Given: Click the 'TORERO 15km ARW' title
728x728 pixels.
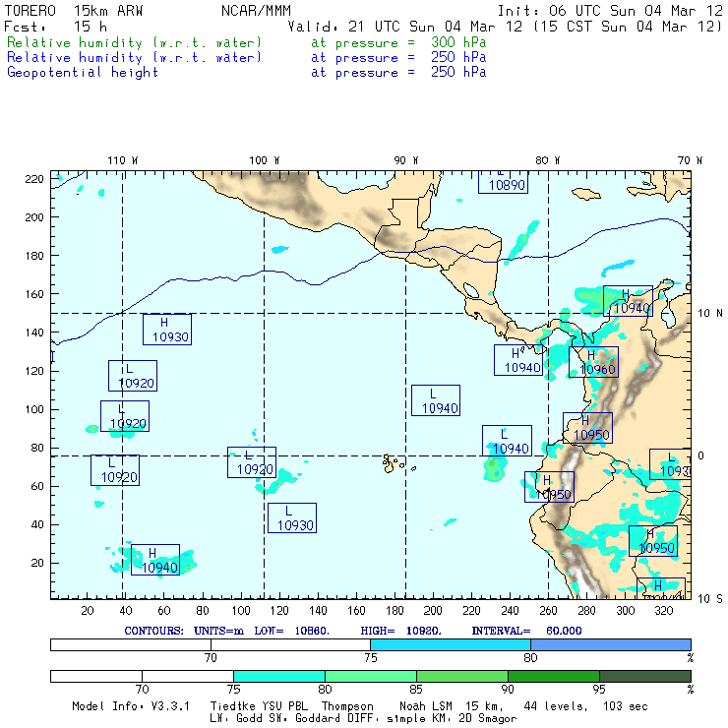Looking at the screenshot, I should [x=74, y=10].
